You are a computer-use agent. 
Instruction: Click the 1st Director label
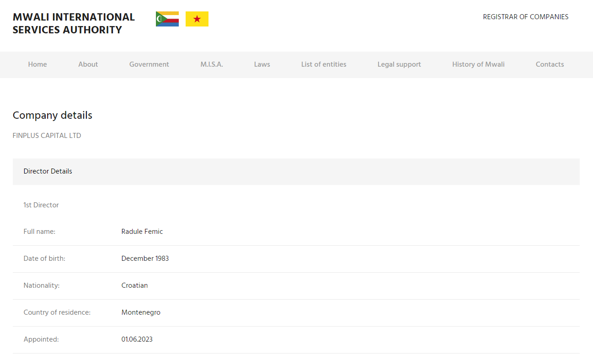41,205
